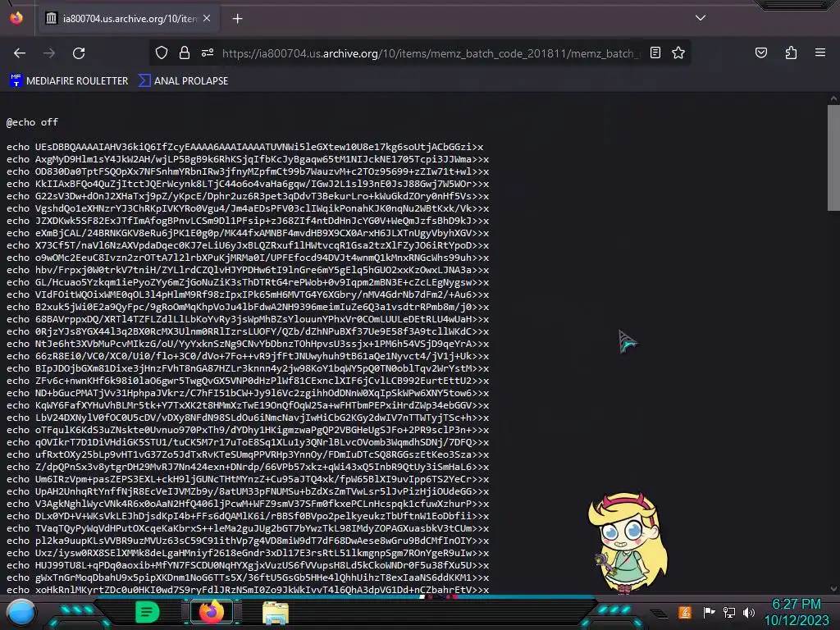Click the Star Butterfly desktop mascot
The height and width of the screenshot is (630, 840).
(628, 542)
